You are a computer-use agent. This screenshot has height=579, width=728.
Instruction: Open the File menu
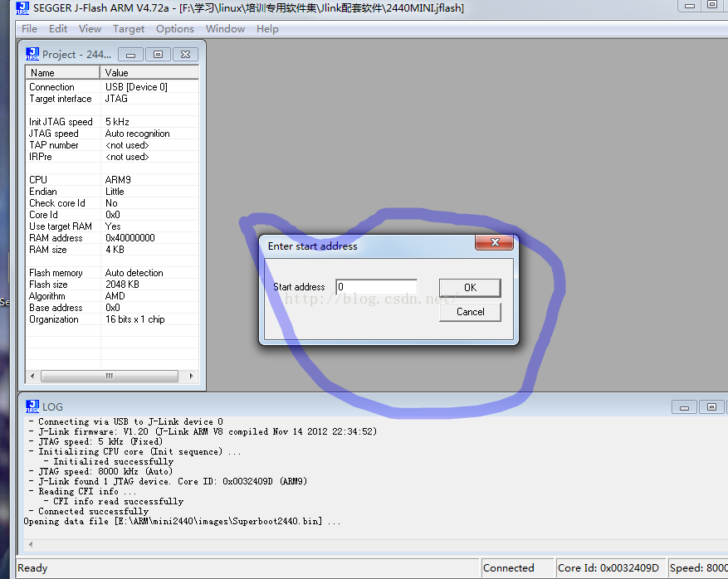pyautogui.click(x=29, y=29)
